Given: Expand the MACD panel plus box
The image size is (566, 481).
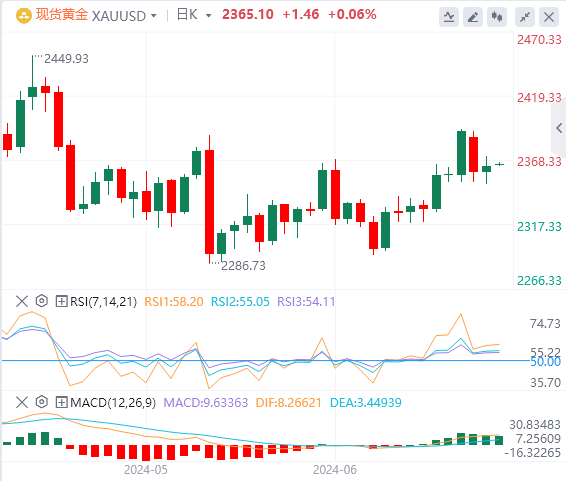Looking at the screenshot, I should [61, 402].
